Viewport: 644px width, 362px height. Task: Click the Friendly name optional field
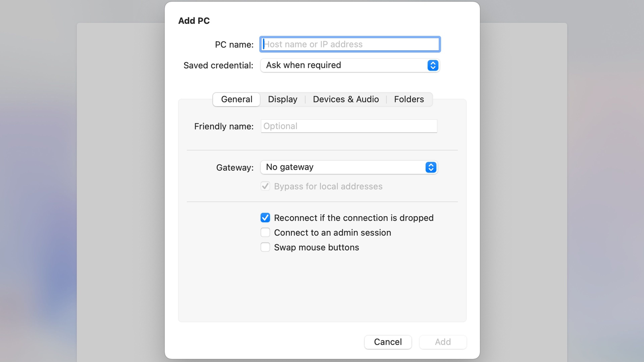point(348,126)
